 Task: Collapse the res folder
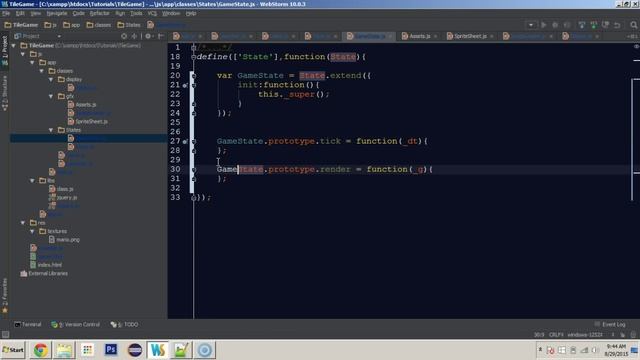click(23, 223)
